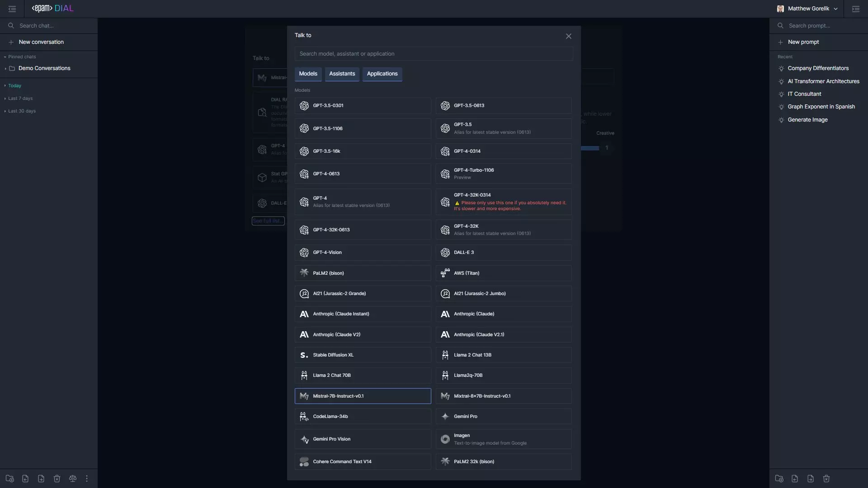This screenshot has width=868, height=488.
Task: Click the Imagen model icon
Action: click(445, 439)
